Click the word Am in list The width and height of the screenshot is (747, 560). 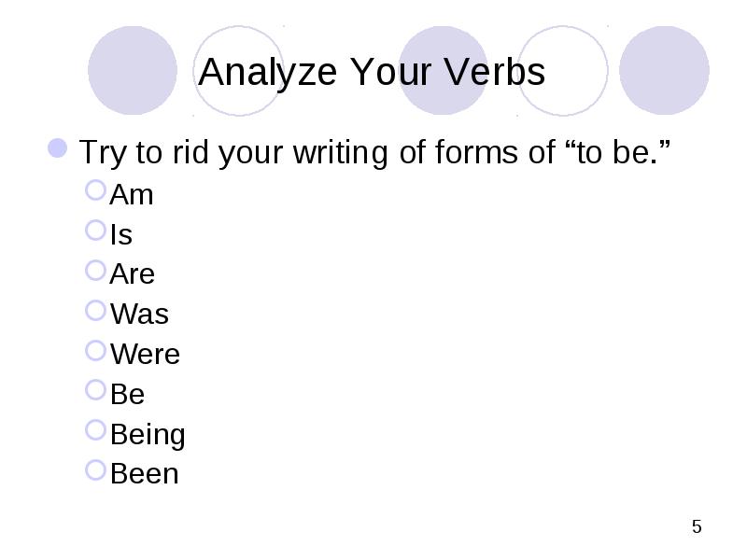point(132,195)
